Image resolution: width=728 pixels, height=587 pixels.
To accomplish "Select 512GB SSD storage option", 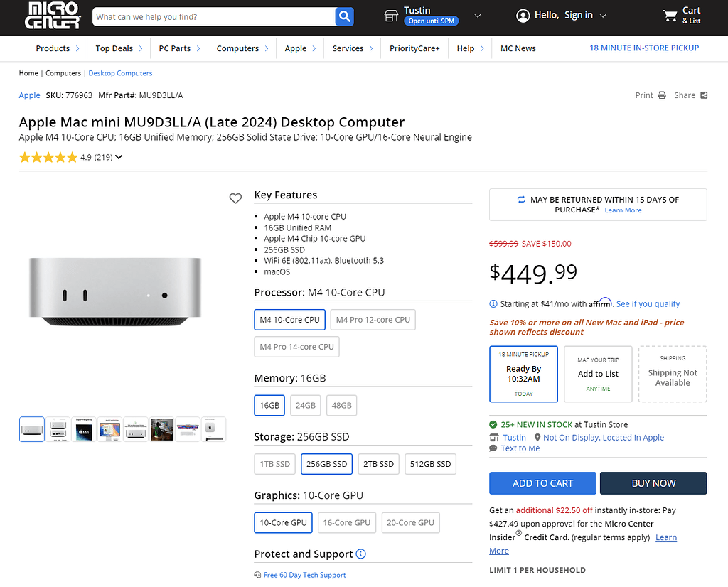I will click(430, 464).
